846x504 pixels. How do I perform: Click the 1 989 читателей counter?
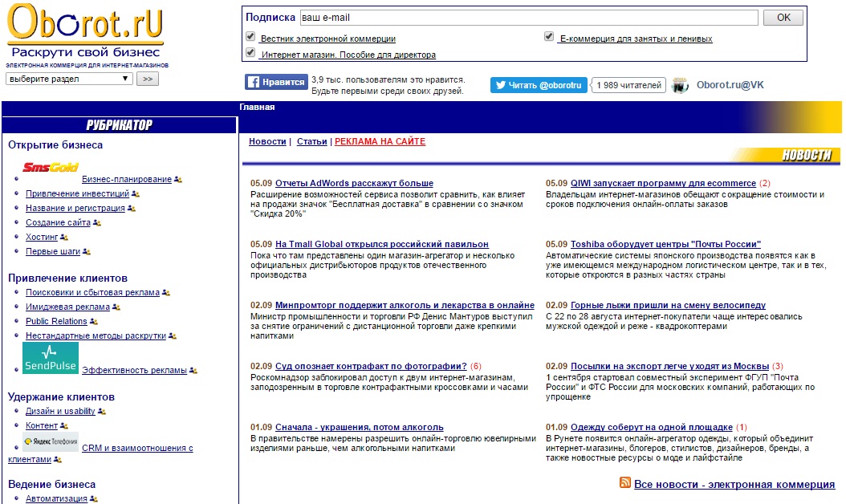click(x=628, y=85)
